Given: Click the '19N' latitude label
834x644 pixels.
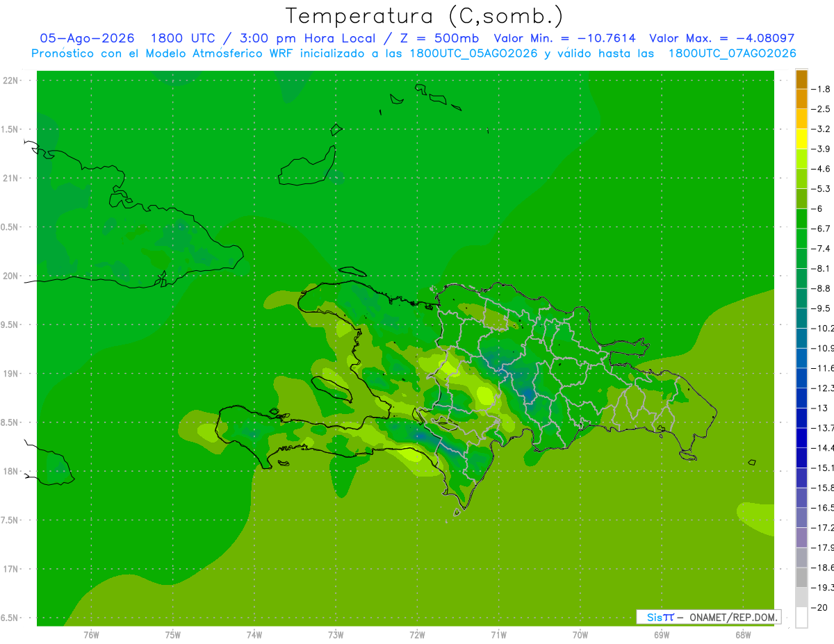Looking at the screenshot, I should (x=10, y=374).
